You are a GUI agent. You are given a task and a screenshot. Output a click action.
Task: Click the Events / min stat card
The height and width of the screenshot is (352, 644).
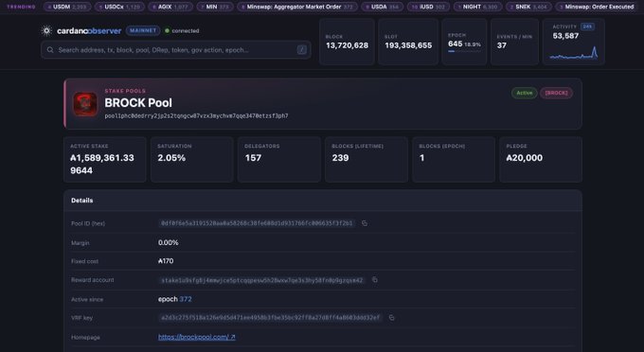point(514,42)
